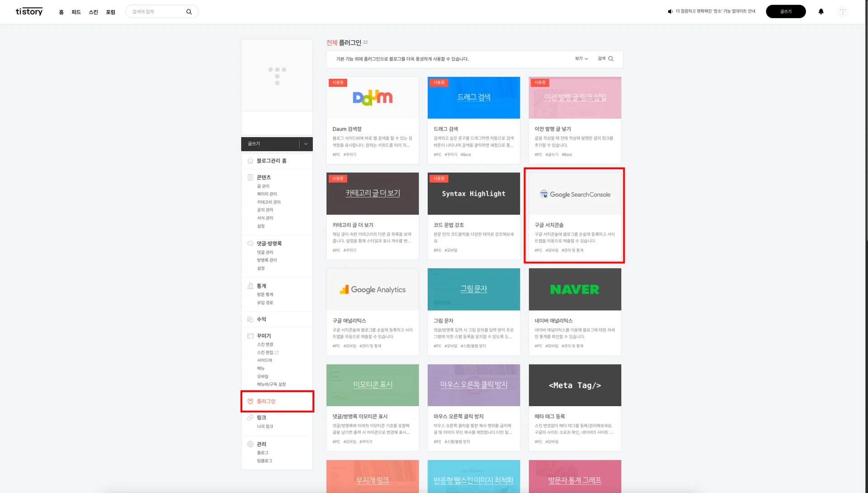This screenshot has width=868, height=493.
Task: Open the 반응형 웹스킨 이미지 최적화 plugin card
Action: point(474,477)
